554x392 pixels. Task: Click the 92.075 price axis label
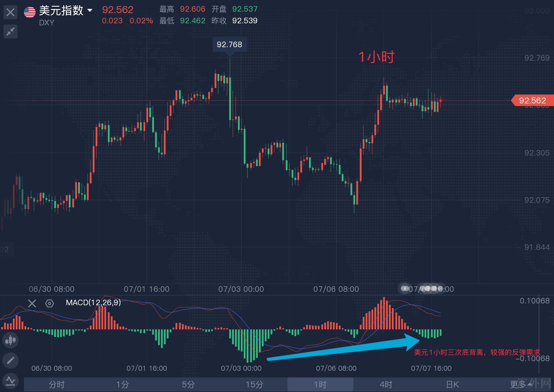pos(537,200)
